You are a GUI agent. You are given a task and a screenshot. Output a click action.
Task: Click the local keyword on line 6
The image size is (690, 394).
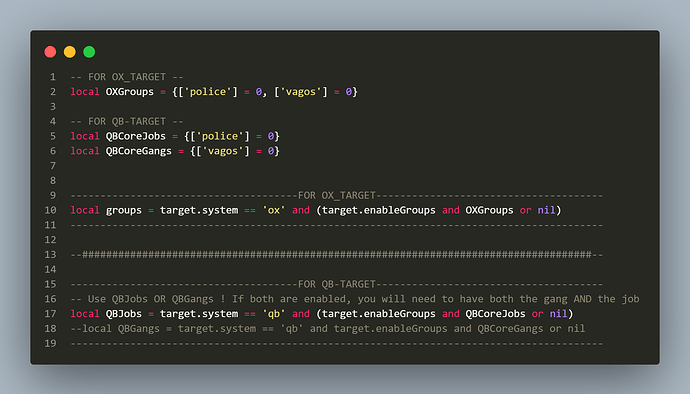[x=85, y=151]
